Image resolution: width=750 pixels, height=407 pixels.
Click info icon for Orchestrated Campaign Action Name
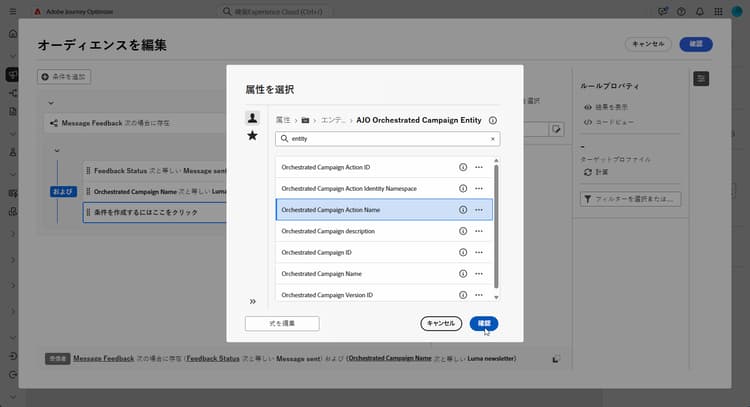click(463, 210)
